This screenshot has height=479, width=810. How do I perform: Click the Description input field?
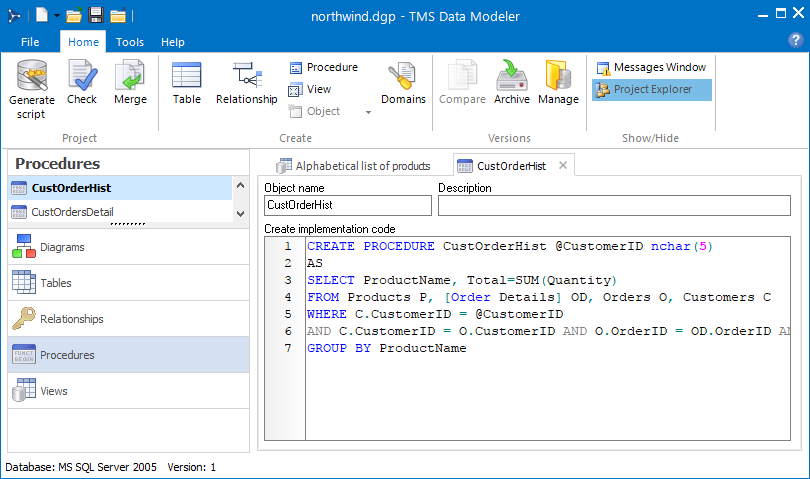point(615,206)
